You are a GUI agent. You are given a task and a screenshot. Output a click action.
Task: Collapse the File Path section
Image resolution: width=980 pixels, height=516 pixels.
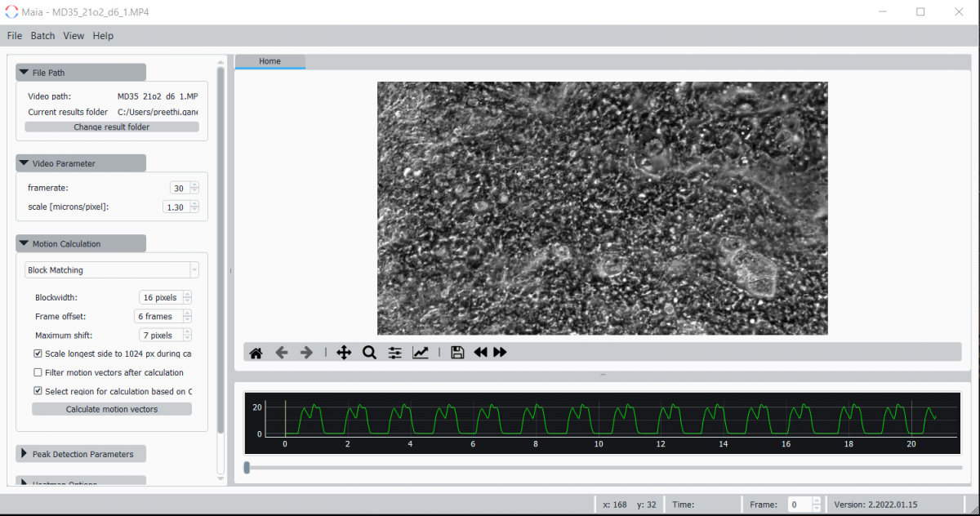tap(81, 73)
